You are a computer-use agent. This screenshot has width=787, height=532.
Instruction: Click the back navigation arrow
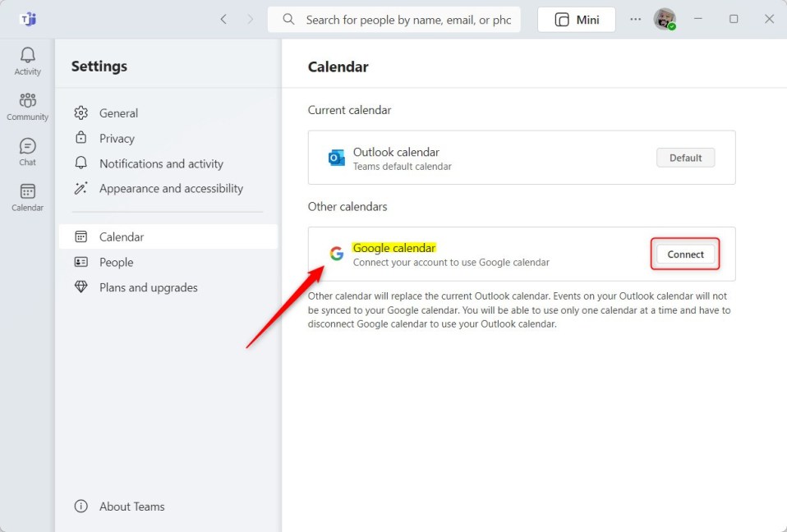223,19
